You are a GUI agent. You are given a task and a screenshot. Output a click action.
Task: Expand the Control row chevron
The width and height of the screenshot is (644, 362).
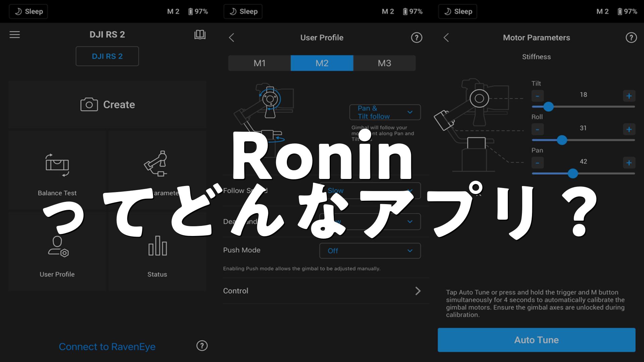click(418, 291)
